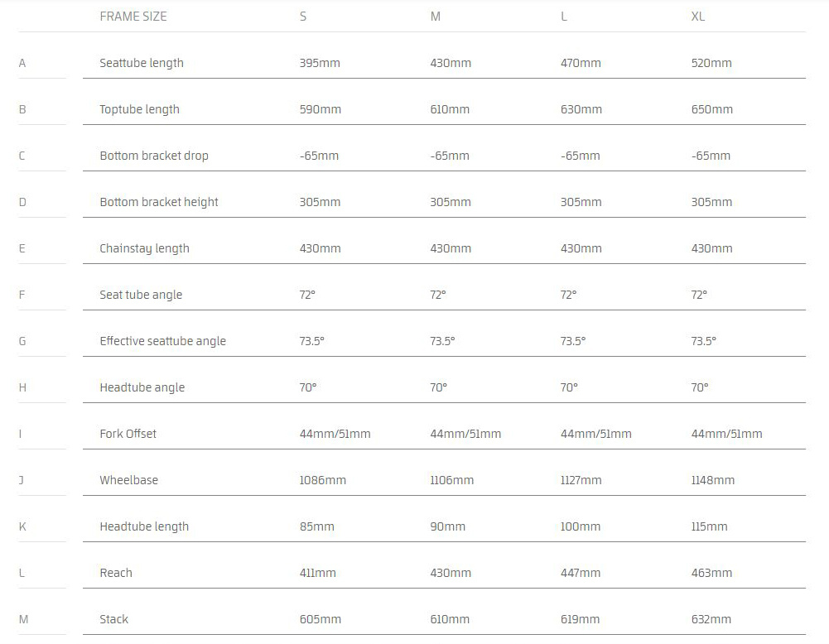Click row letter A

22,63
